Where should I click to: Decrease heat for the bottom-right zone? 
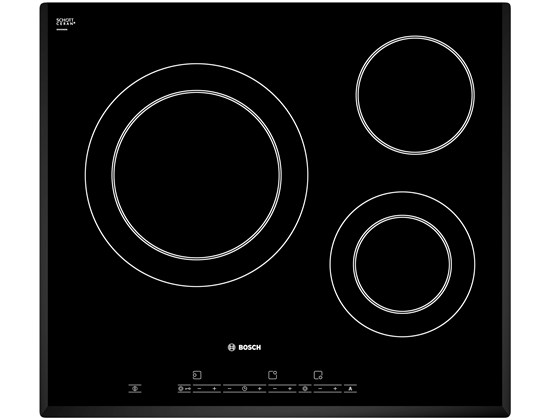click(320, 388)
